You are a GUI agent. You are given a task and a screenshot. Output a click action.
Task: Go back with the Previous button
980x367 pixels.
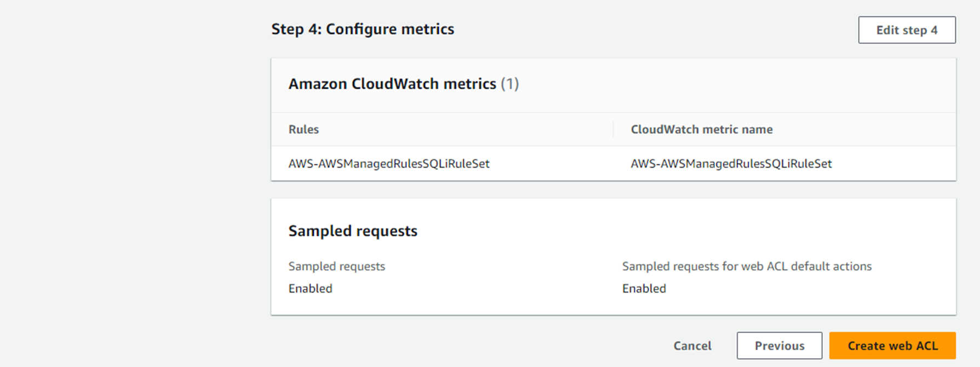779,346
